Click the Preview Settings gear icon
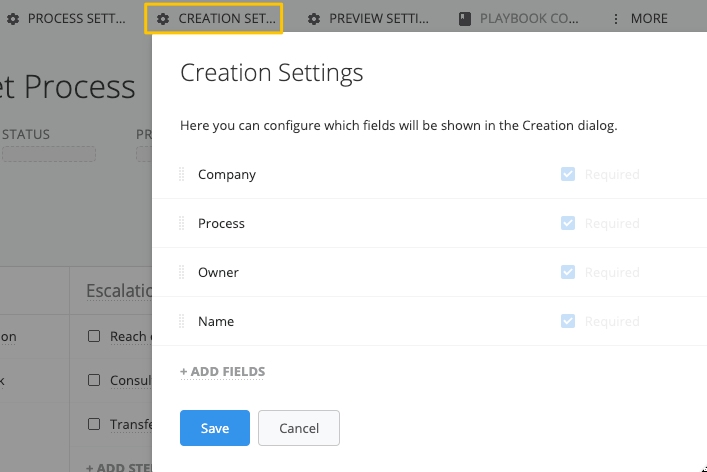This screenshot has height=472, width=707. [x=314, y=19]
